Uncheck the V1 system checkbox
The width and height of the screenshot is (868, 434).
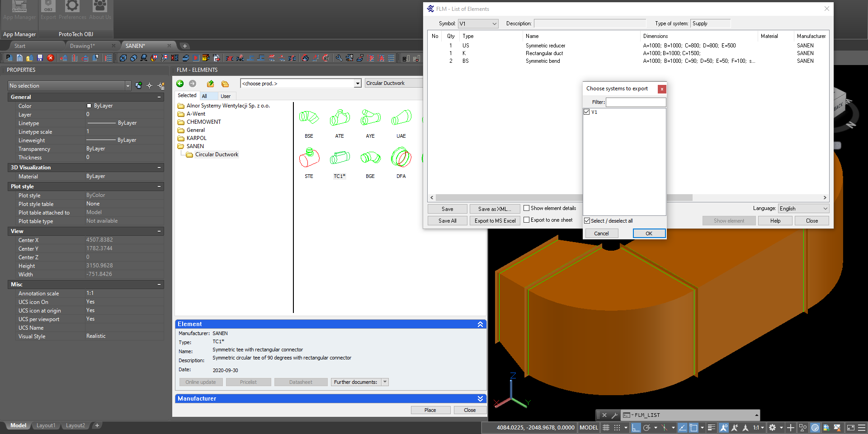point(587,112)
